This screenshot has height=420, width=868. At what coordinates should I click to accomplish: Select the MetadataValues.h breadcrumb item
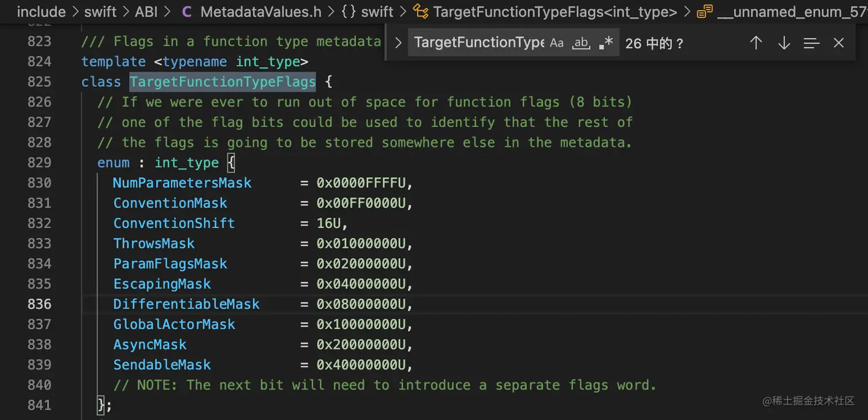coord(261,11)
